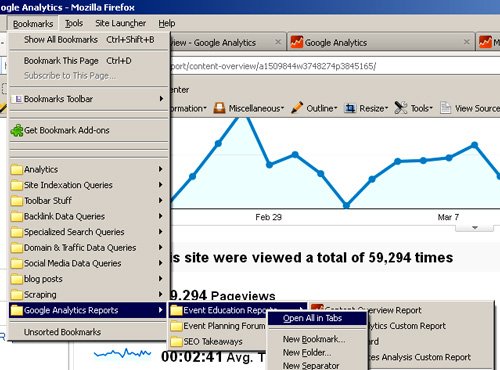Click the URL address bar
Screen dimensions: 500x370
point(335,66)
